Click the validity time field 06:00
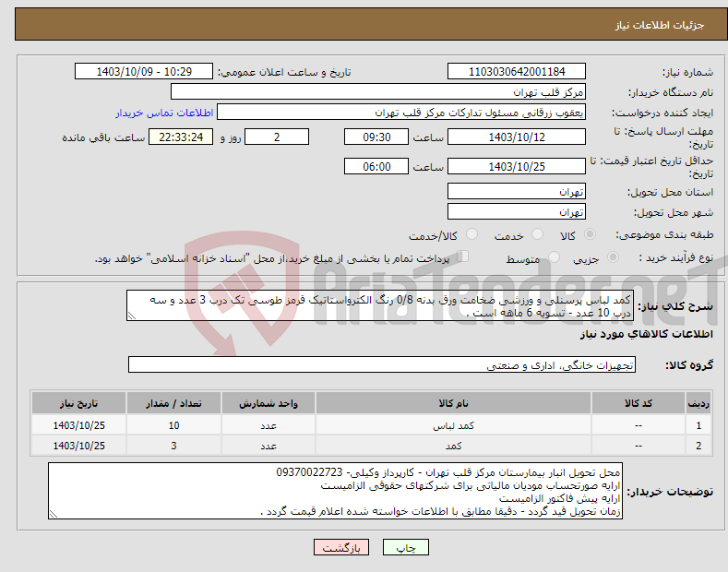 [376, 166]
